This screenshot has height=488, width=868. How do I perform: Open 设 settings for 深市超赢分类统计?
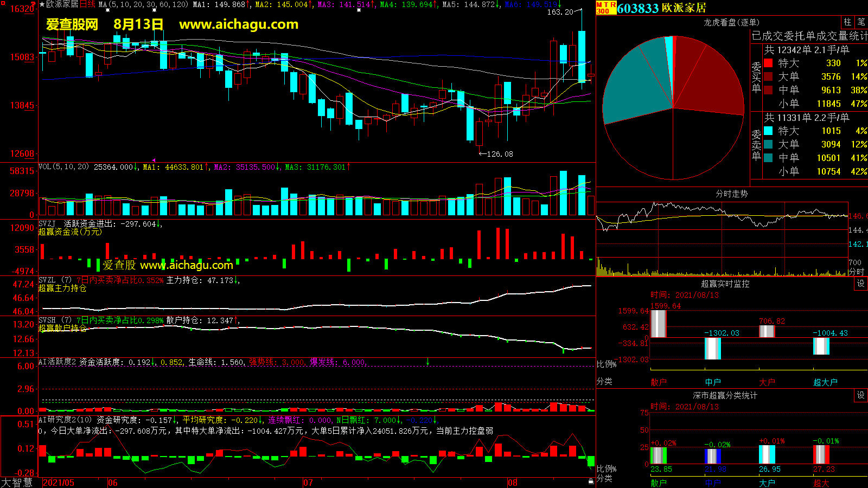[x=860, y=395]
